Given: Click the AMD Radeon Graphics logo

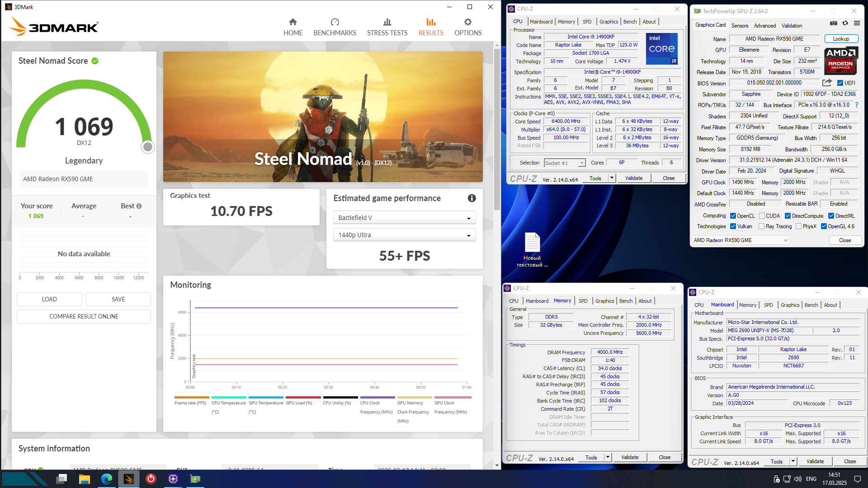Looking at the screenshot, I should [840, 61].
